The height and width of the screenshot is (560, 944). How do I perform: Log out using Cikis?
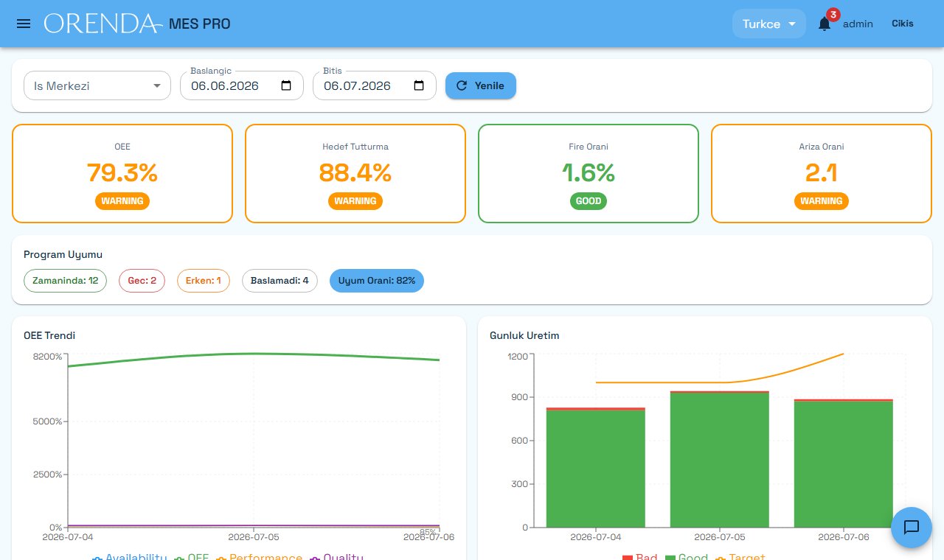pos(903,24)
